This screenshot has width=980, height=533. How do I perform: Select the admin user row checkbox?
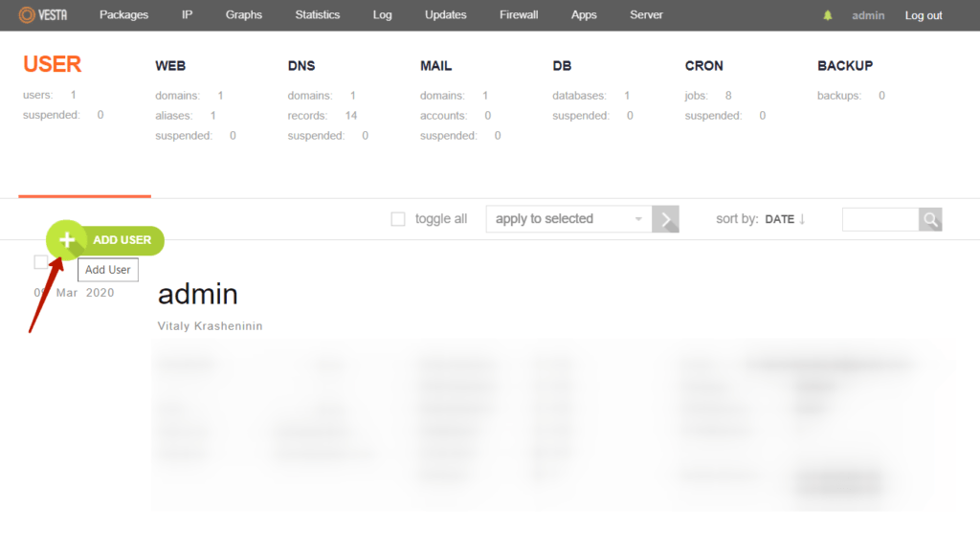coord(40,262)
